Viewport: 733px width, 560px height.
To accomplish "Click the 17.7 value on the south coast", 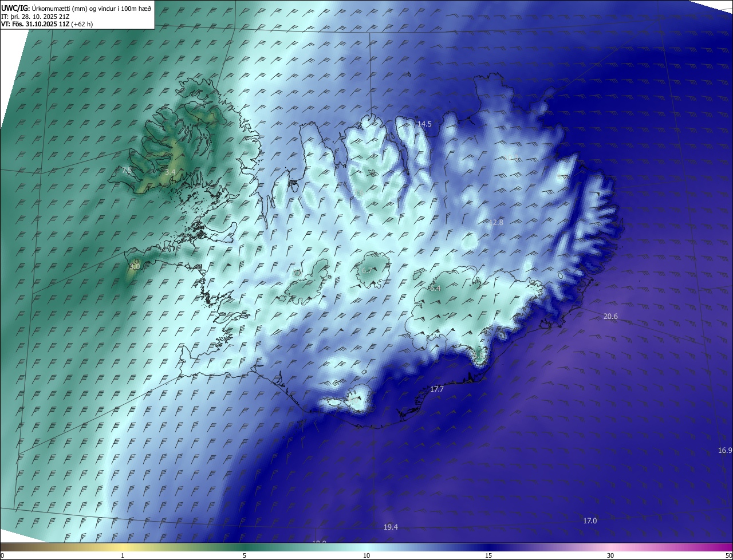I will 437,389.
